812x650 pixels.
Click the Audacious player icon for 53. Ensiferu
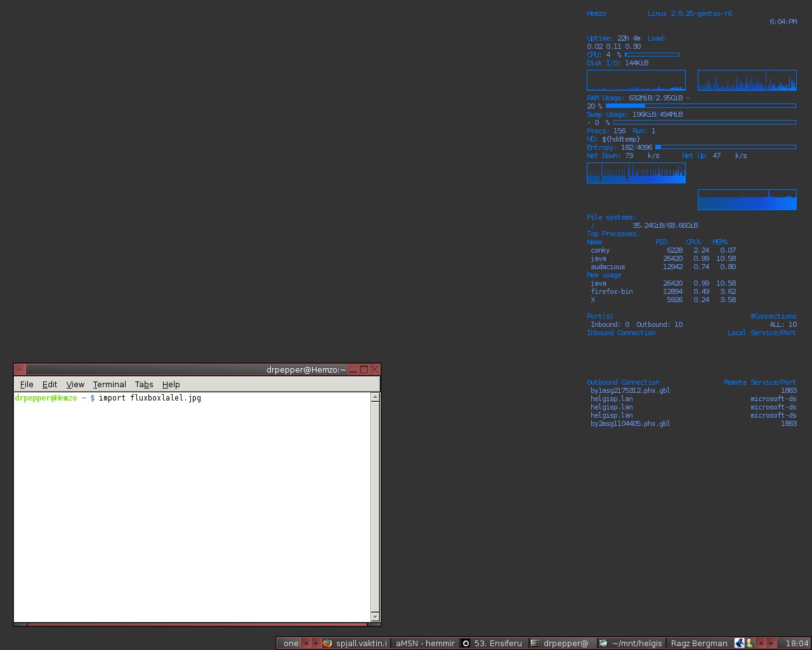tap(466, 643)
